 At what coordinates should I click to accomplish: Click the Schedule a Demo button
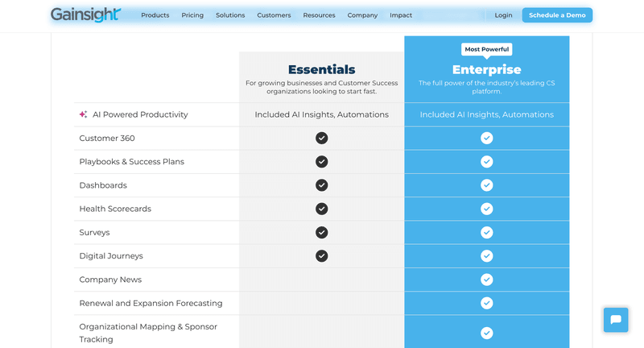(x=557, y=15)
